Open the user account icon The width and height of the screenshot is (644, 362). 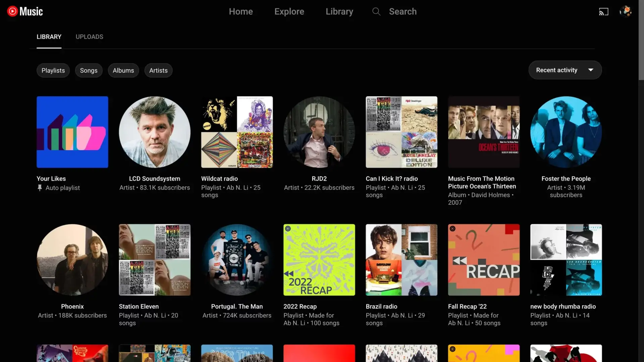point(626,11)
